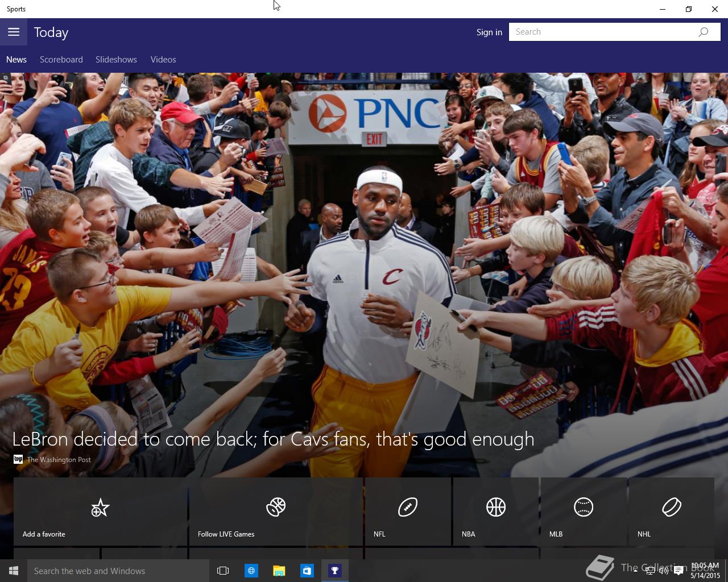Click the Search the web and Windows box
728x582 pixels.
point(118,571)
